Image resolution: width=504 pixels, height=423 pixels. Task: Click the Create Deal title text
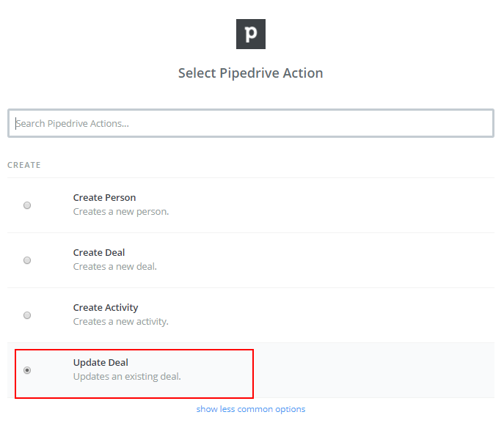coord(99,252)
